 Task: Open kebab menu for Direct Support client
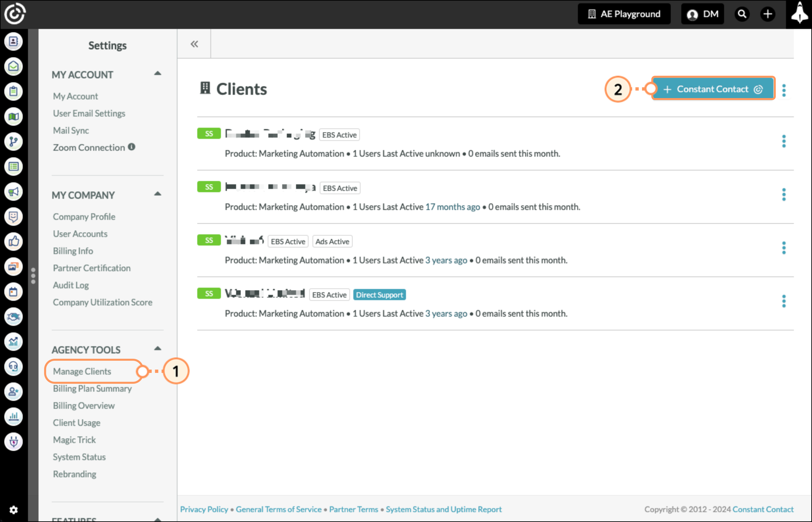(x=784, y=301)
